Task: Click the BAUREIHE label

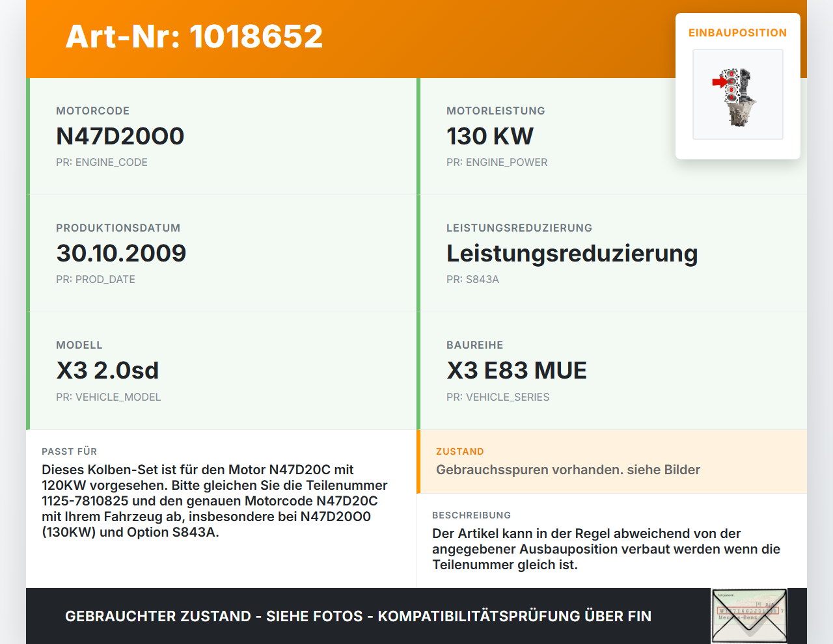Action: click(x=475, y=345)
